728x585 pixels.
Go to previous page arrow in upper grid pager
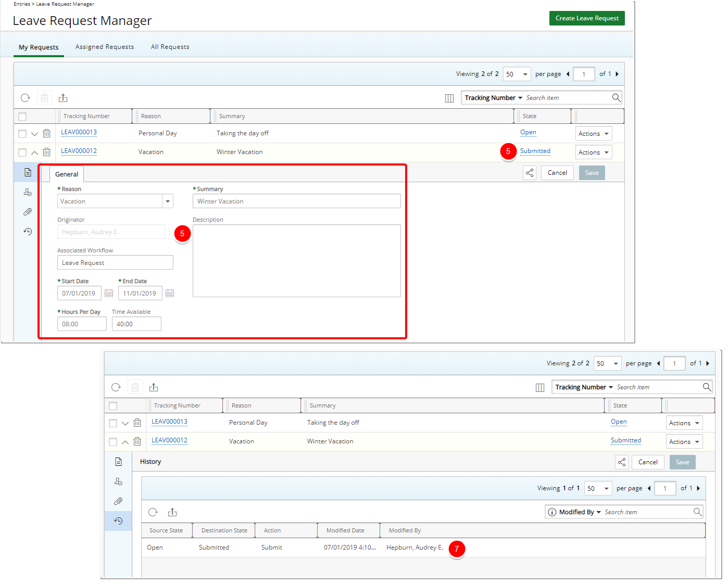point(568,74)
